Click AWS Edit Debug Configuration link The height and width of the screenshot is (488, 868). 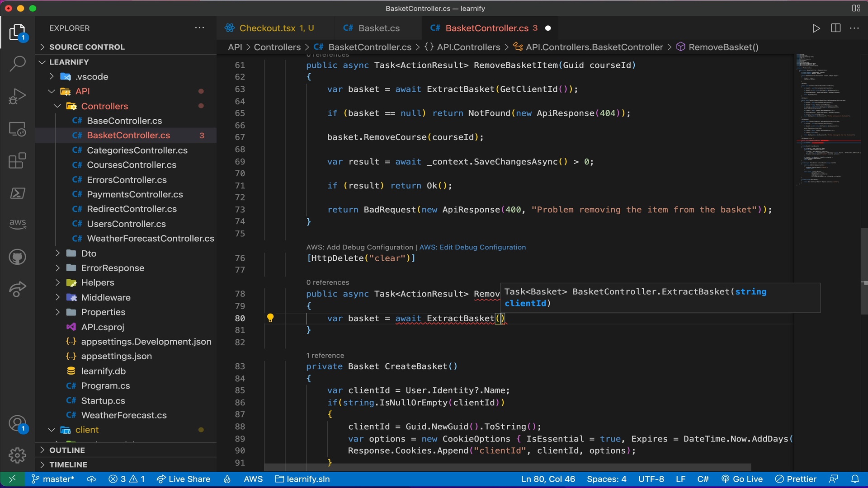coord(473,247)
